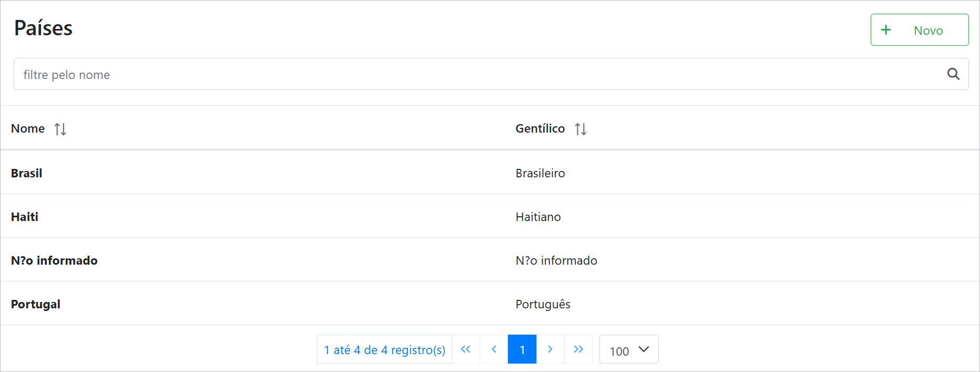The image size is (980, 372).
Task: Click the search magnifier icon
Action: pyautogui.click(x=953, y=74)
